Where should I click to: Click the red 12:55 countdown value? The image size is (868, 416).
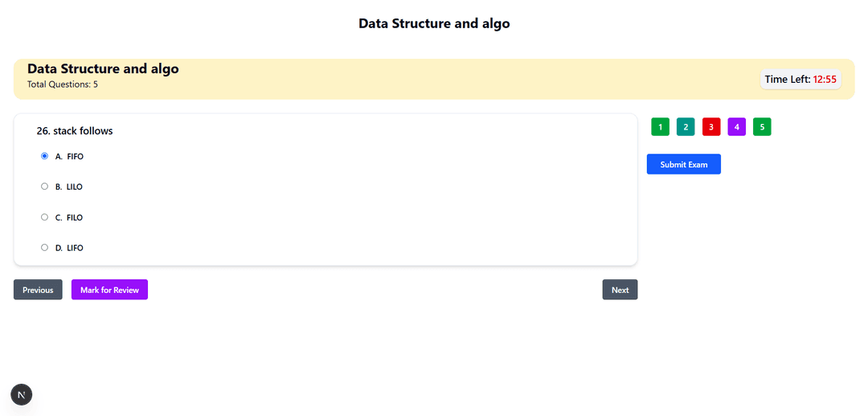pyautogui.click(x=825, y=80)
